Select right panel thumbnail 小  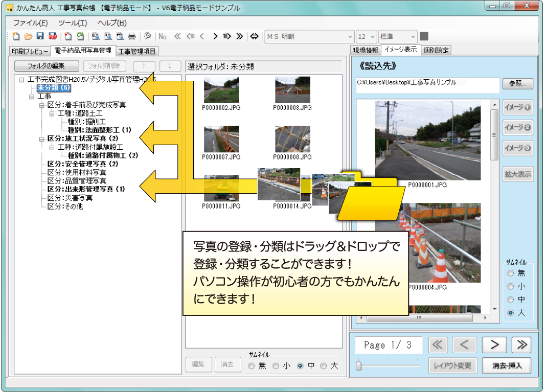(x=511, y=286)
